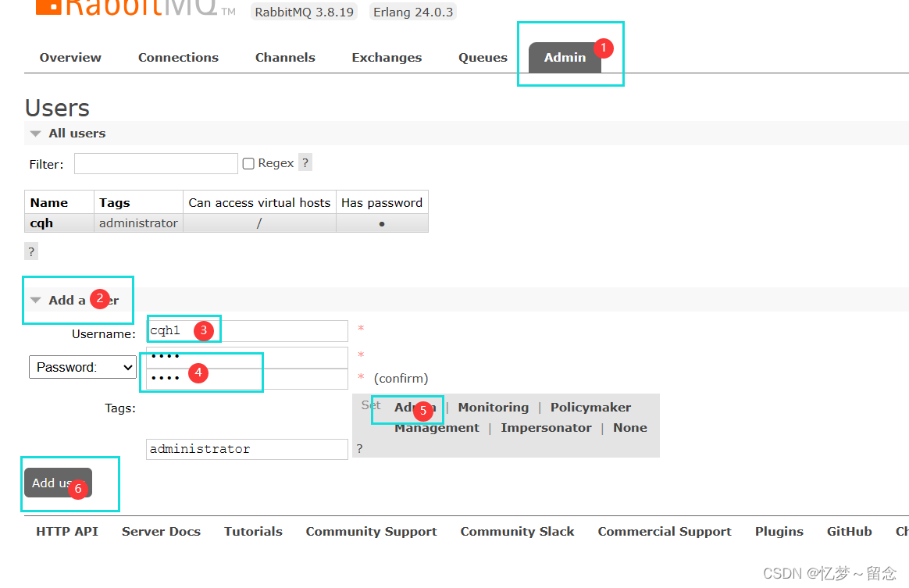Enable the Regex checkbox
Viewport: 909px width, 588px height.
click(248, 162)
